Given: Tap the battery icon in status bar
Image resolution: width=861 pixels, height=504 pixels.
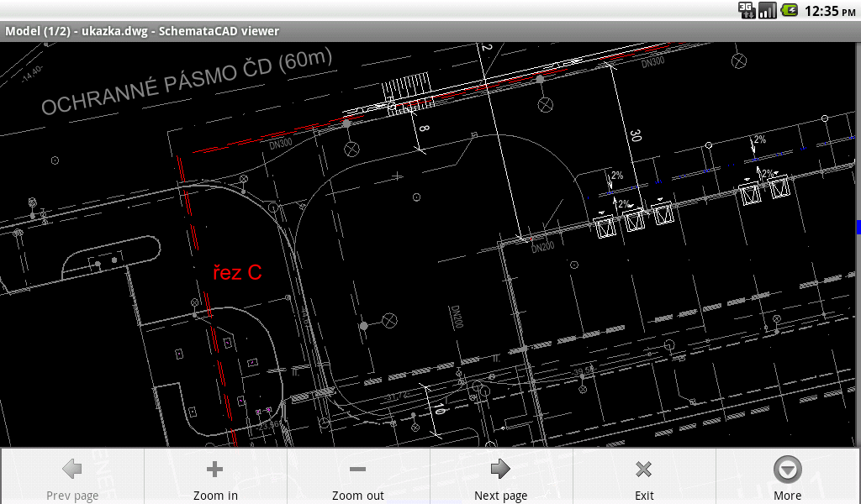Looking at the screenshot, I should click(790, 10).
